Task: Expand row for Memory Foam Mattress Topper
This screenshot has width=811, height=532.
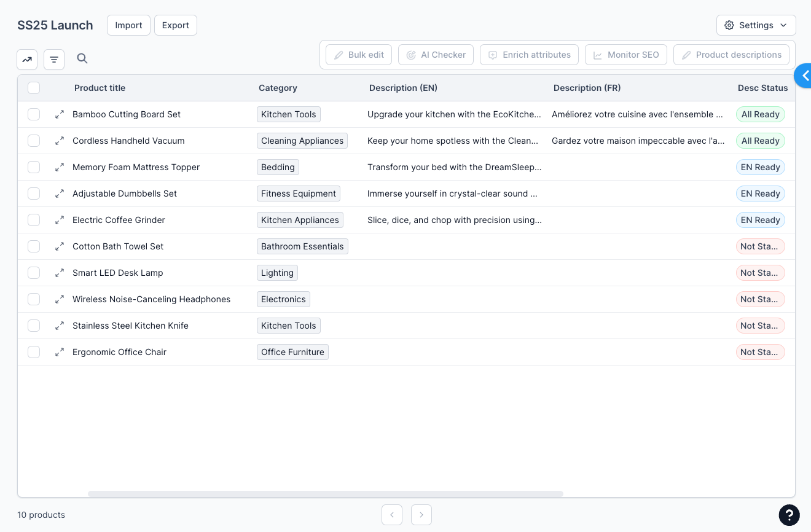Action: [60, 167]
